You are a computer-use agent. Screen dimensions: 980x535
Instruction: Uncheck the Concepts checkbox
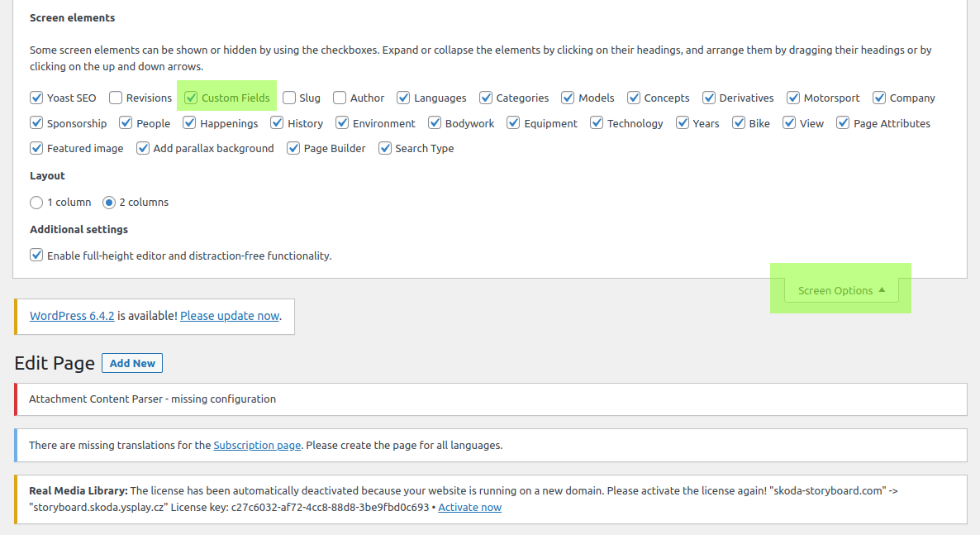[x=634, y=98]
